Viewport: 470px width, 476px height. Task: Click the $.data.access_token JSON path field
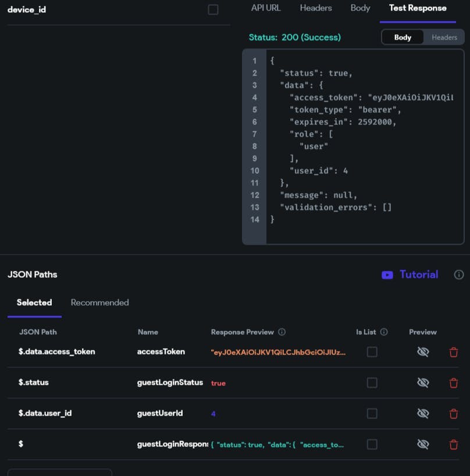pyautogui.click(x=57, y=352)
